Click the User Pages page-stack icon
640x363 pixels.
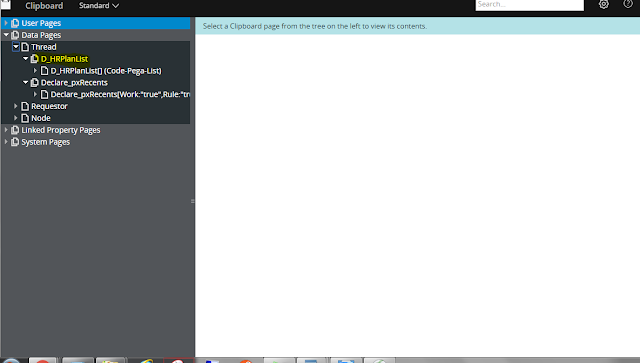(x=15, y=23)
